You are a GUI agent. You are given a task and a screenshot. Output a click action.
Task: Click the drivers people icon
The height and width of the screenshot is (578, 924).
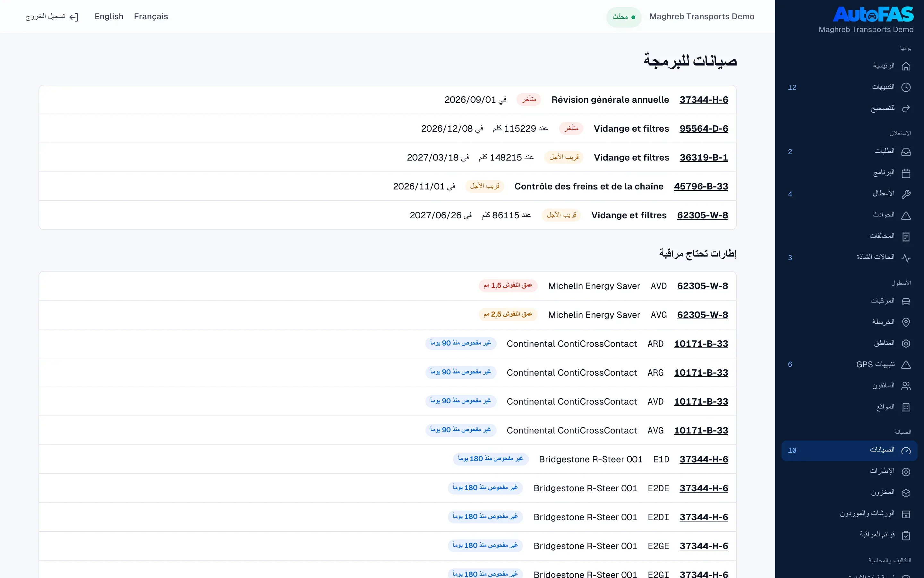click(x=906, y=386)
